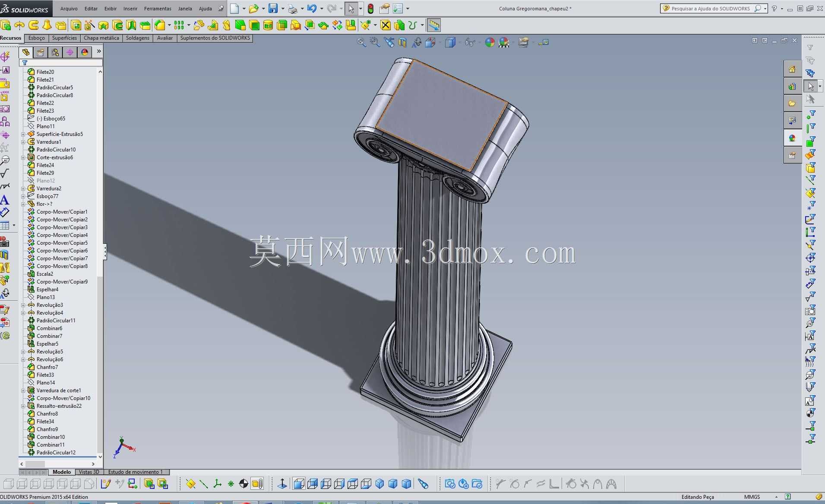Open the Inserir menu
This screenshot has width=825, height=504.
pyautogui.click(x=130, y=9)
